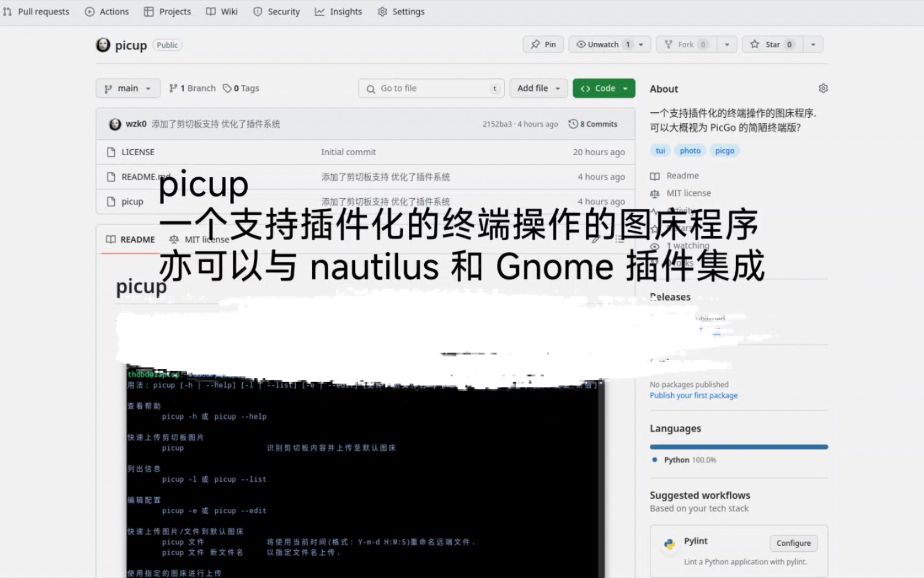Open the Initial commit message link

point(349,152)
